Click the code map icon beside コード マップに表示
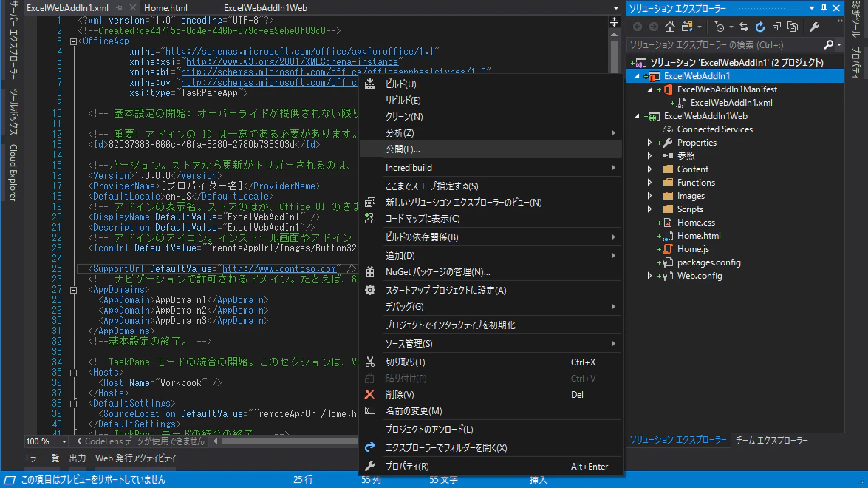 (370, 218)
